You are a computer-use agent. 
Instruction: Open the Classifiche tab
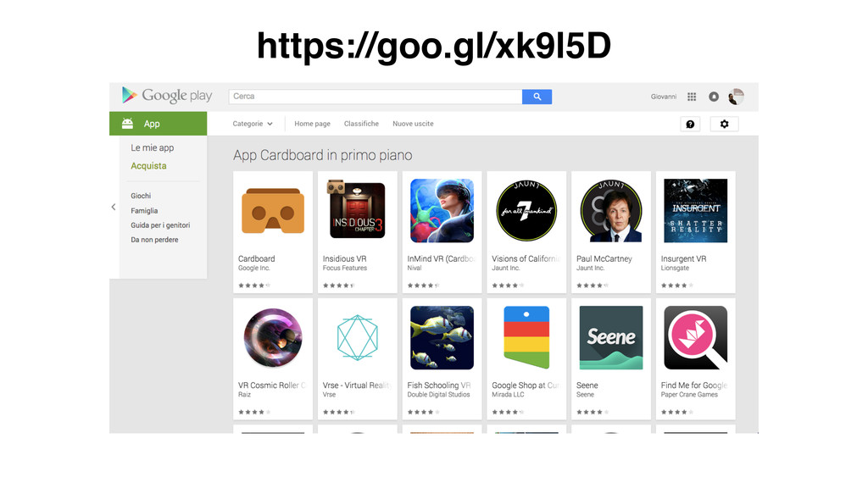click(361, 124)
